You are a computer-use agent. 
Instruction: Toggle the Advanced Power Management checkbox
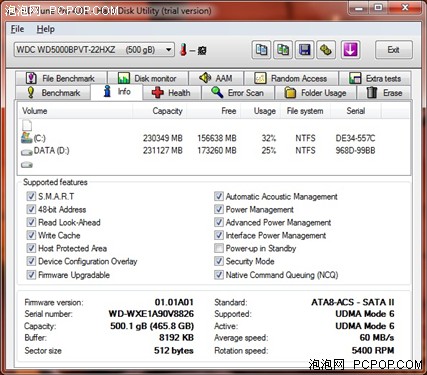pyautogui.click(x=219, y=222)
